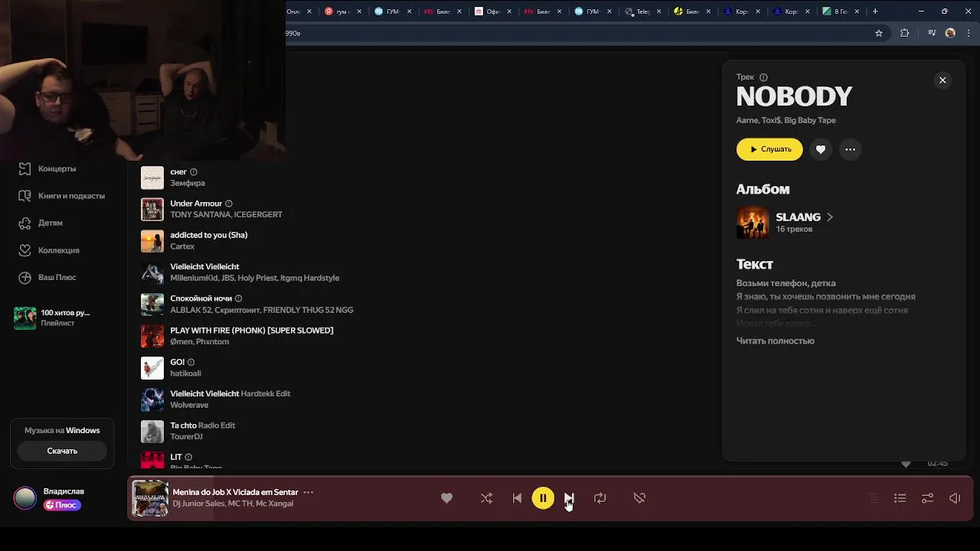Switch to the Офи browser tab

492,11
